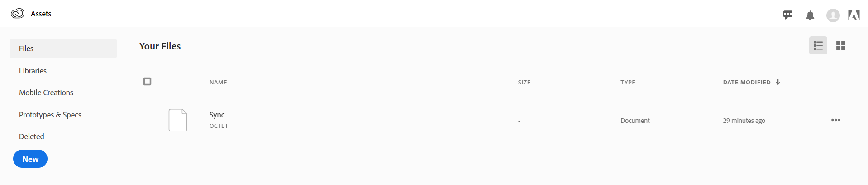Switch to grid view
Image resolution: width=868 pixels, height=185 pixels.
pyautogui.click(x=841, y=45)
